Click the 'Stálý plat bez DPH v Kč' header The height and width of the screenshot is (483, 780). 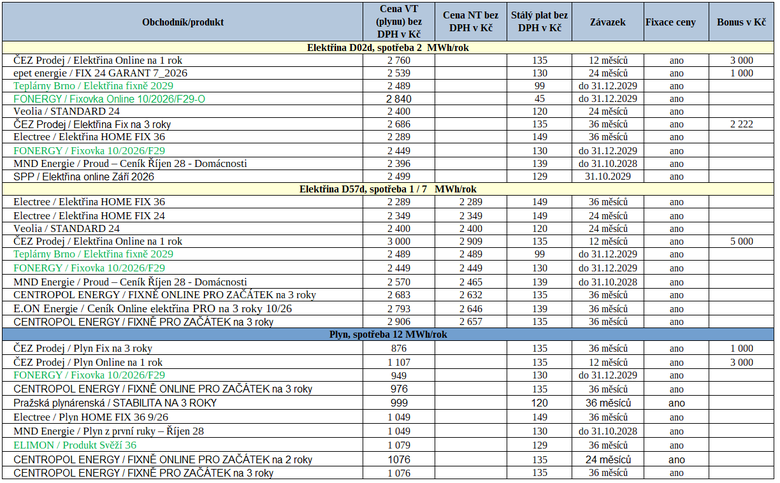click(539, 22)
